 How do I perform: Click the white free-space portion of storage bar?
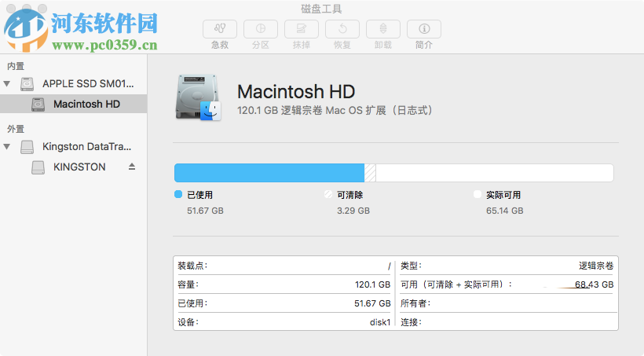(495, 173)
